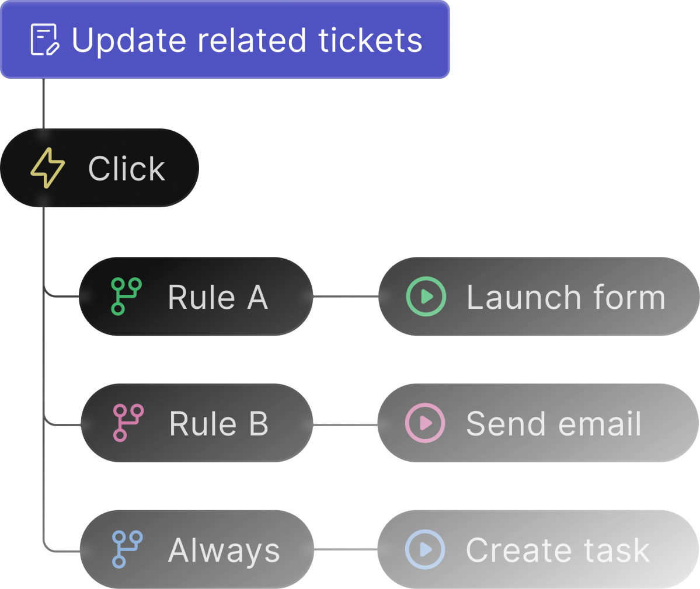Image resolution: width=700 pixels, height=589 pixels.
Task: Open the Launch form action label
Action: pyautogui.click(x=566, y=297)
